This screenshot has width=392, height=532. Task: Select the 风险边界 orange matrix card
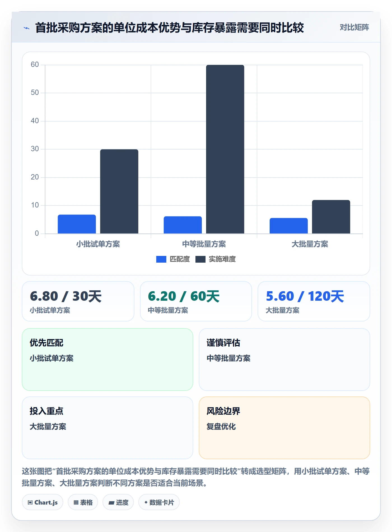(284, 428)
